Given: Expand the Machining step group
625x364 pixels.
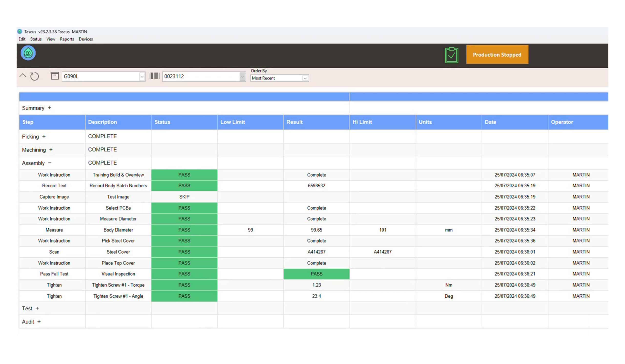Looking at the screenshot, I should (x=51, y=149).
